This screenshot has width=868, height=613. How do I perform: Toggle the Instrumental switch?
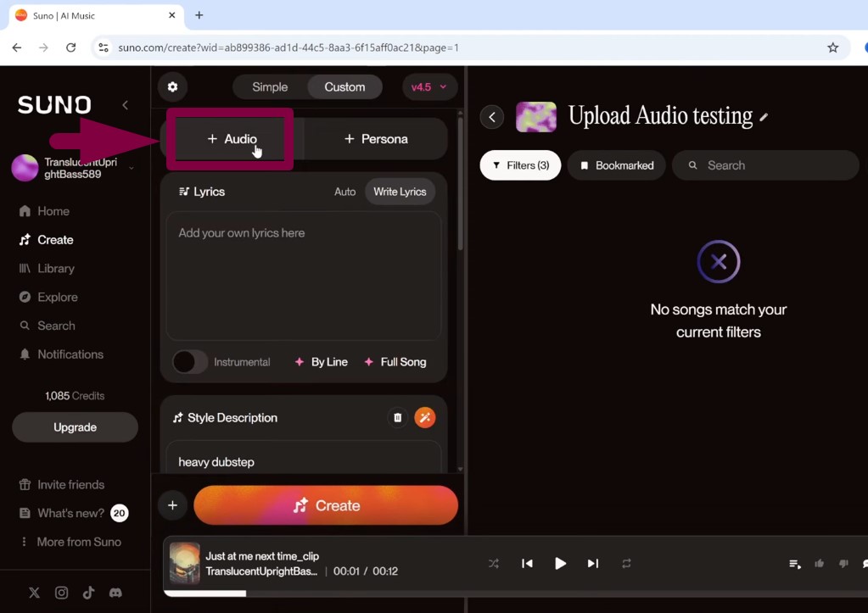[189, 362]
